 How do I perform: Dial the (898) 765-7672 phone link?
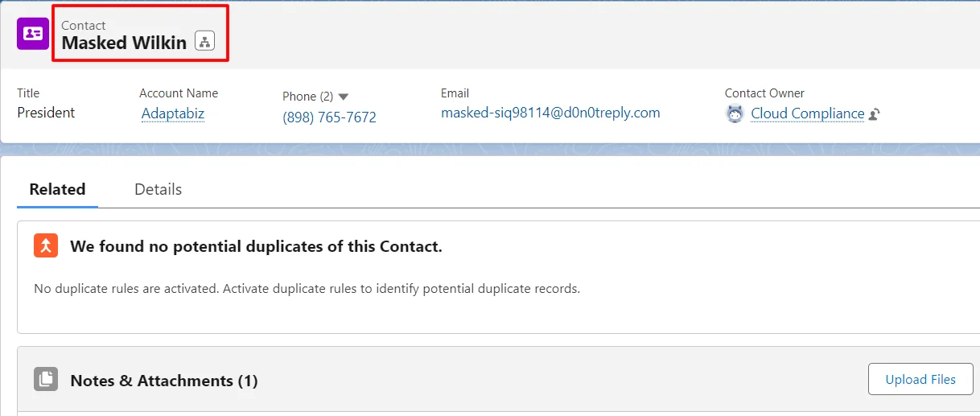coord(329,117)
